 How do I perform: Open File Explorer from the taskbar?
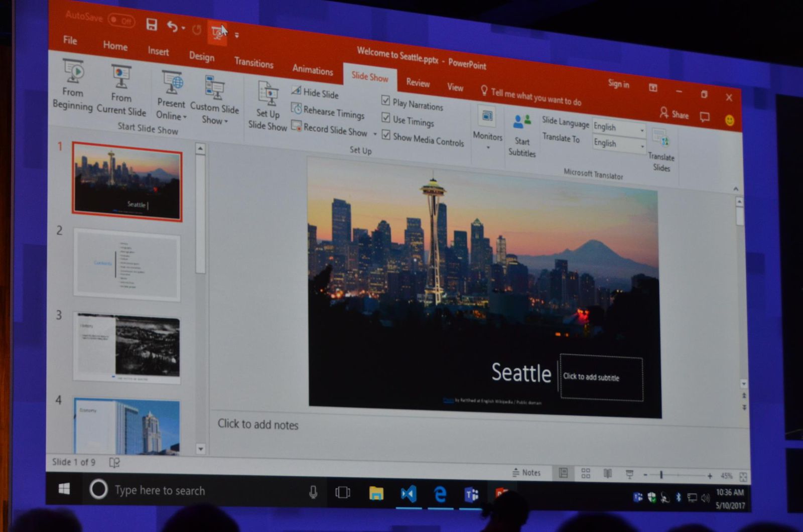(x=376, y=493)
